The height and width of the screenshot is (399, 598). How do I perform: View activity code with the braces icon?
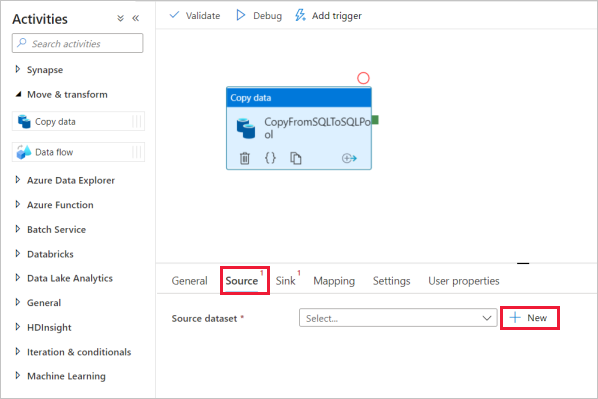(270, 158)
